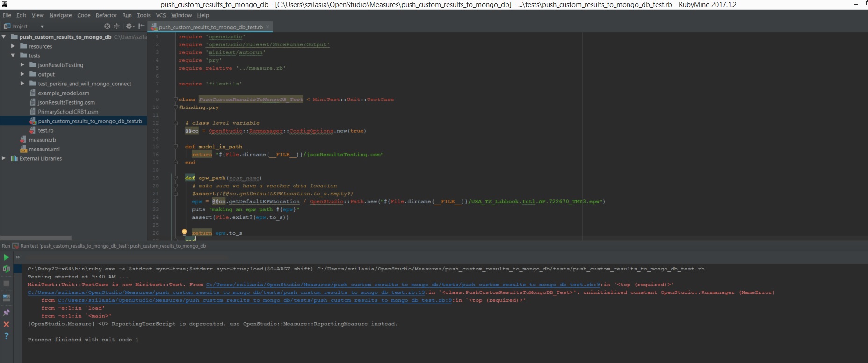Open the 'is now Minitest::Test' test.rb:9 link
Image resolution: width=868 pixels, height=363 pixels.
[403, 285]
